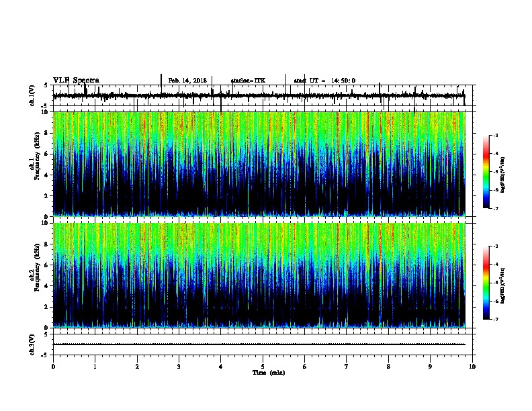The width and height of the screenshot is (532, 411).
Task: Click the 'VLF Spectra' title text
Action: [x=76, y=80]
